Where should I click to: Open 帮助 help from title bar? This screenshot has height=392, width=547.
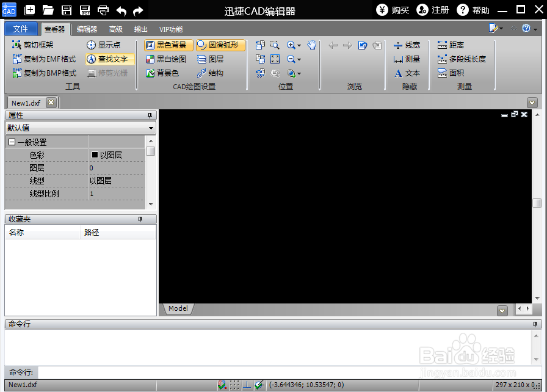(x=473, y=10)
